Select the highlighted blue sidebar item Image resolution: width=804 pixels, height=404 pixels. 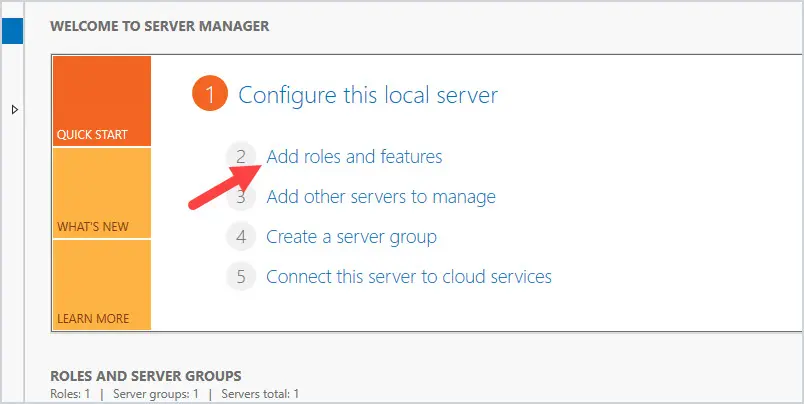(x=12, y=31)
